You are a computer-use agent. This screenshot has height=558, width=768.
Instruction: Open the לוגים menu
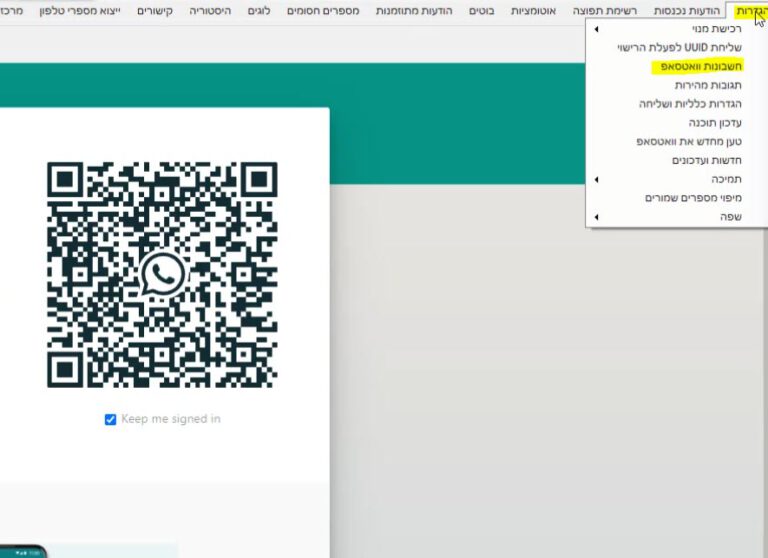point(259,10)
